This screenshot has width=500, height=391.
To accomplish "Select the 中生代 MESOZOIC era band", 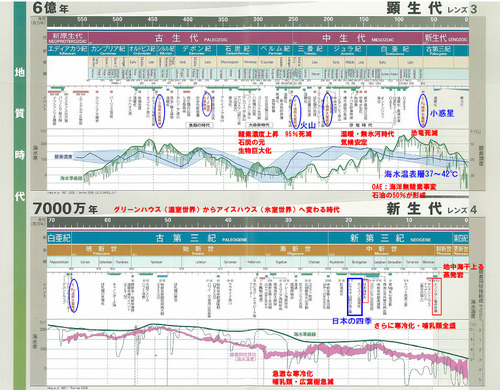I will (358, 38).
